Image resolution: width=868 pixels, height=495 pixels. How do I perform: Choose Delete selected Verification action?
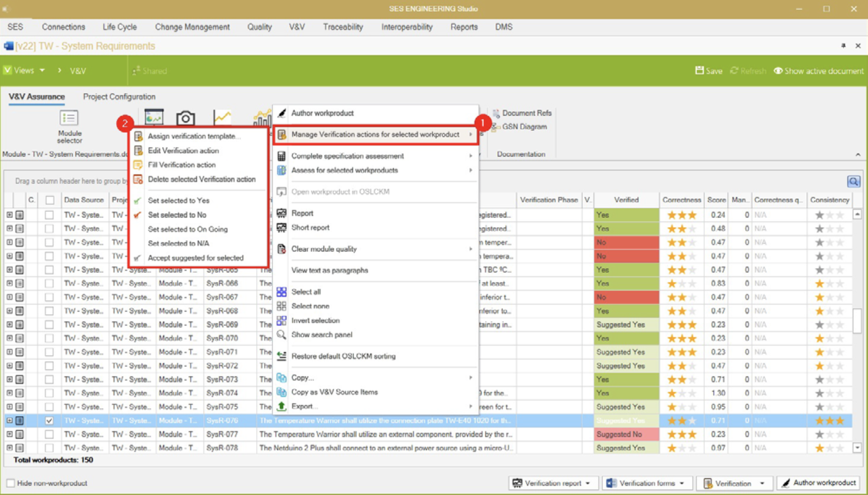[201, 179]
